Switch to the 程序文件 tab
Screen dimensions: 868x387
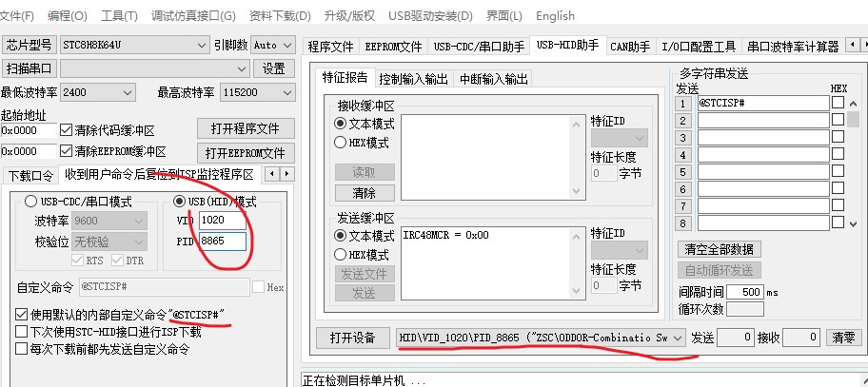tap(330, 47)
